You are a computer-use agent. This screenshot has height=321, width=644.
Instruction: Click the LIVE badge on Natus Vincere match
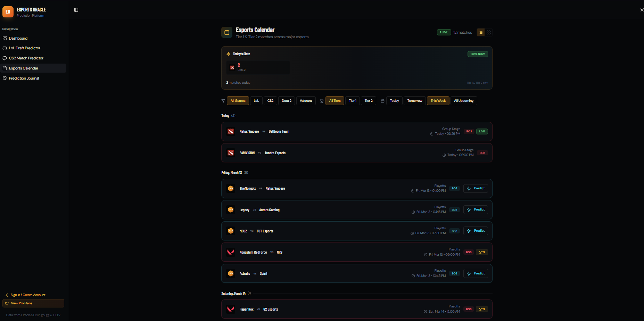point(482,131)
